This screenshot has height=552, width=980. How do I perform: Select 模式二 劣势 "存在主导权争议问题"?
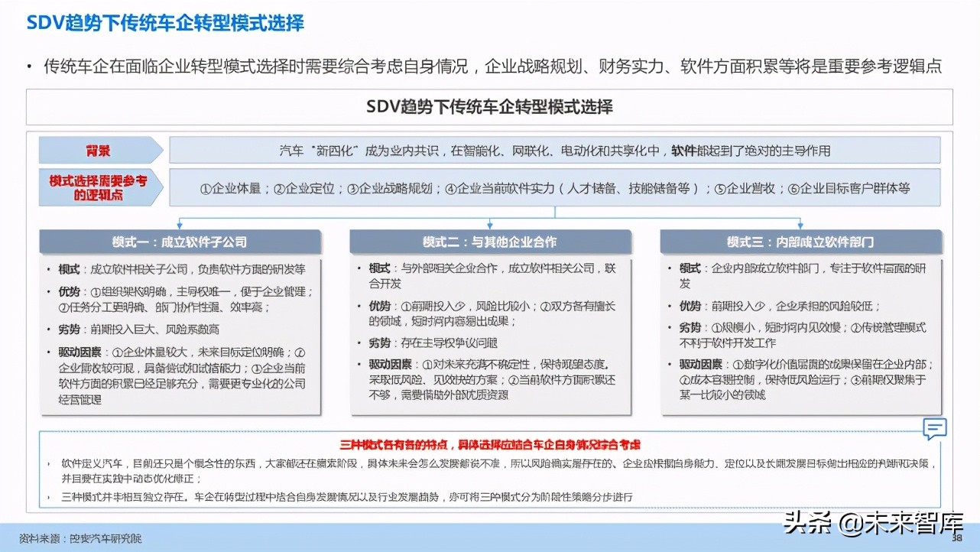click(433, 343)
